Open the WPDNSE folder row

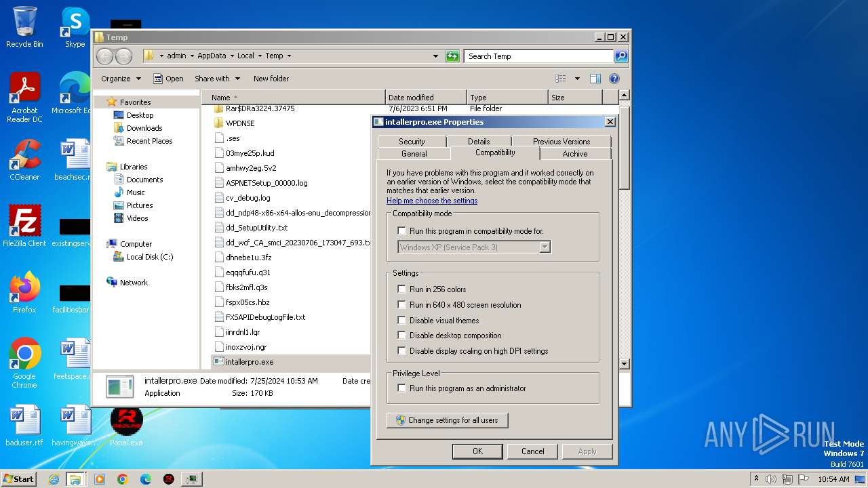pyautogui.click(x=241, y=123)
